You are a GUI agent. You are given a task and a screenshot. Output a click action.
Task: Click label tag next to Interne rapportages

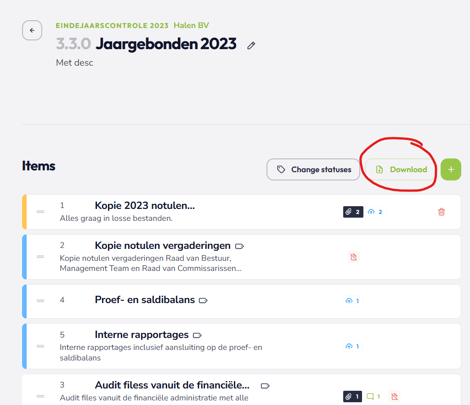197,335
